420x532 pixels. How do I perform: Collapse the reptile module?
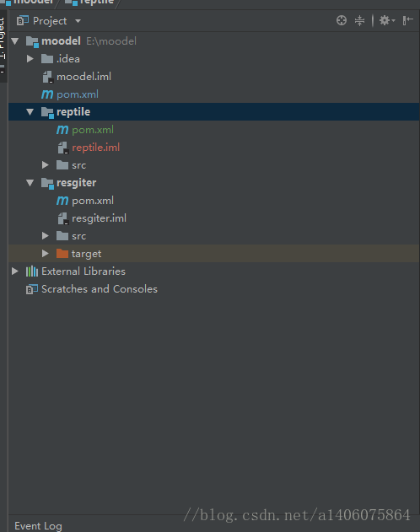[30, 112]
